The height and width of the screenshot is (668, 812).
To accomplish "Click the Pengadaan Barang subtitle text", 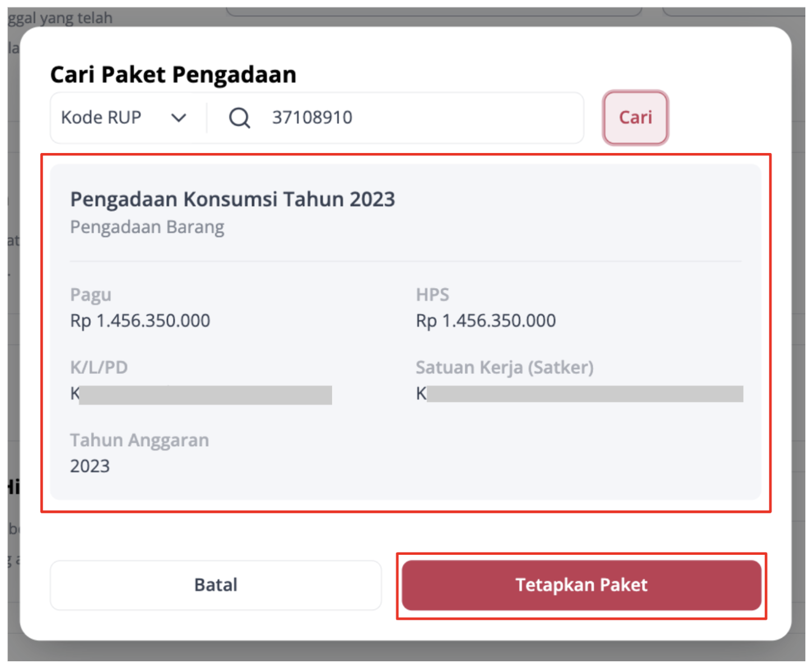I will 147,227.
